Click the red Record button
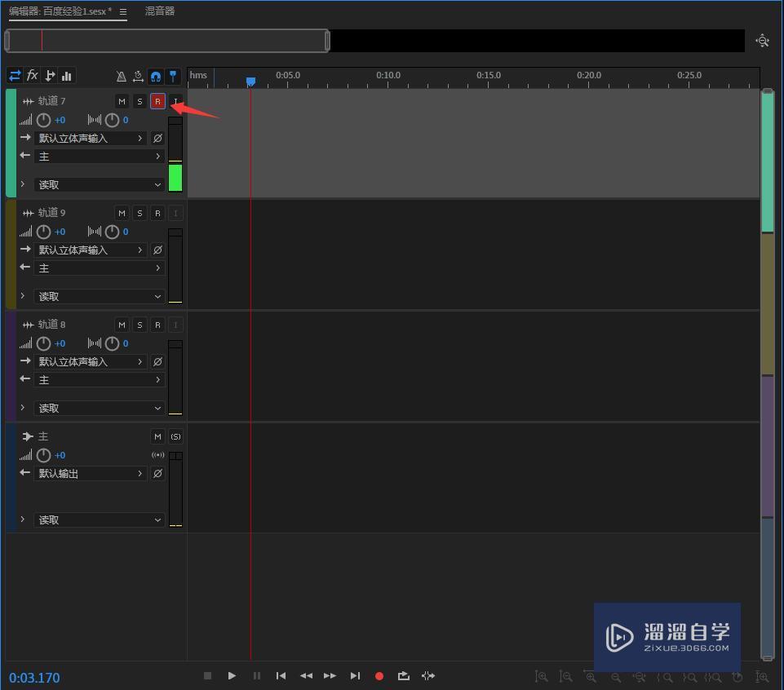 click(379, 676)
